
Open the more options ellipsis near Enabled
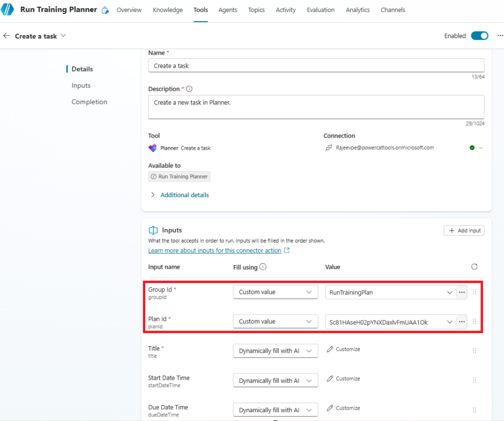(499, 36)
